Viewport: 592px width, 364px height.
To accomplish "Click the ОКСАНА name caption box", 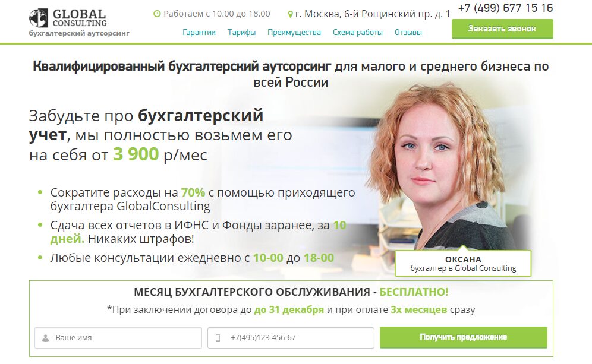I will (x=463, y=264).
